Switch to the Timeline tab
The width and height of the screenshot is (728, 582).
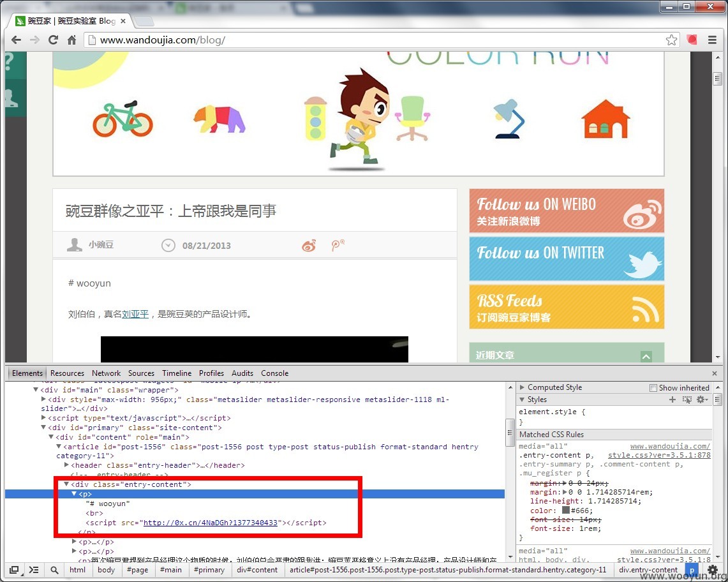click(177, 373)
